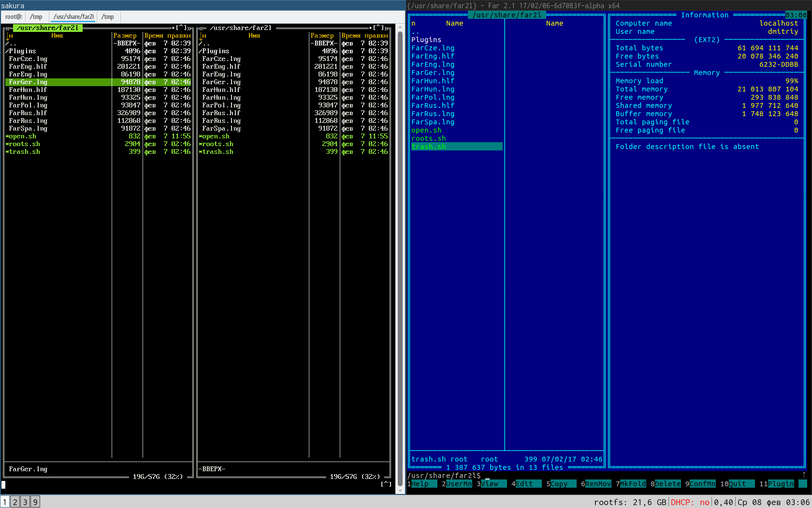Viewport: 812px width, 508px height.
Task: Click the 8 Delete function key
Action: click(x=666, y=484)
